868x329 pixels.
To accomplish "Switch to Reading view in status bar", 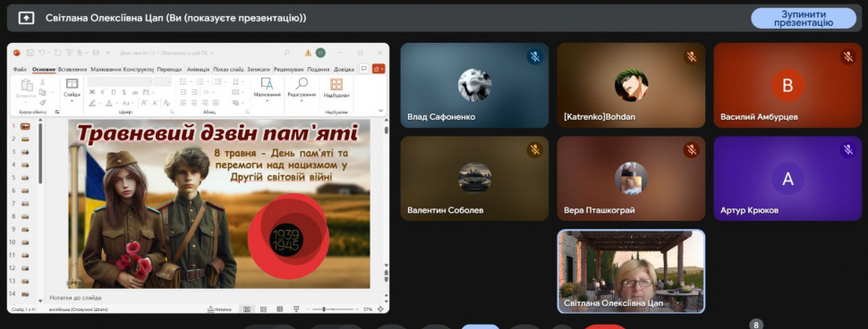I will pyautogui.click(x=279, y=309).
